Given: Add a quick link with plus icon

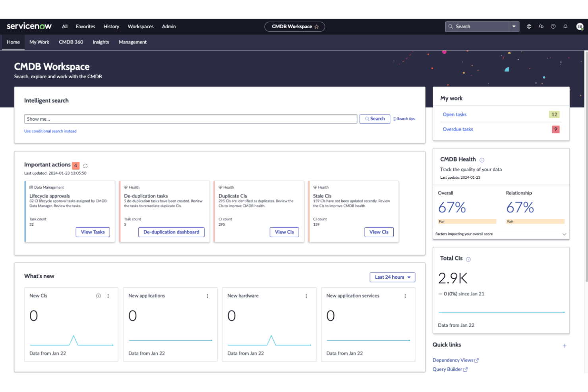Looking at the screenshot, I should coord(564,346).
